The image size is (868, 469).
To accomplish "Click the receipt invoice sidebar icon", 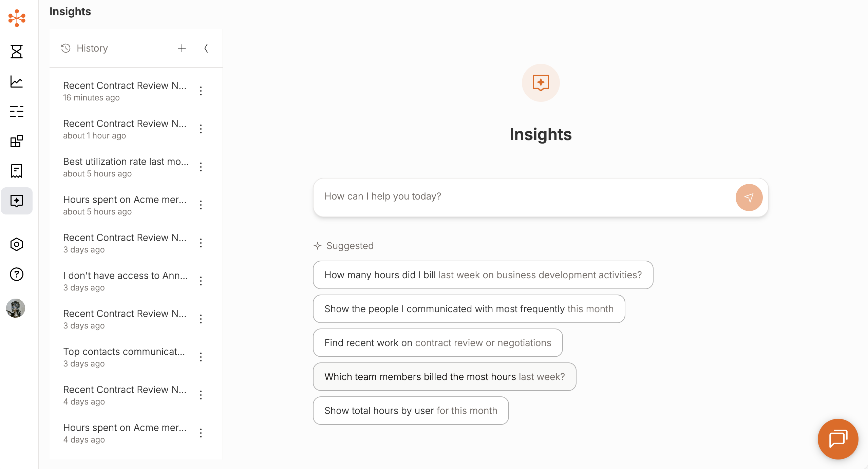I will coord(16,171).
